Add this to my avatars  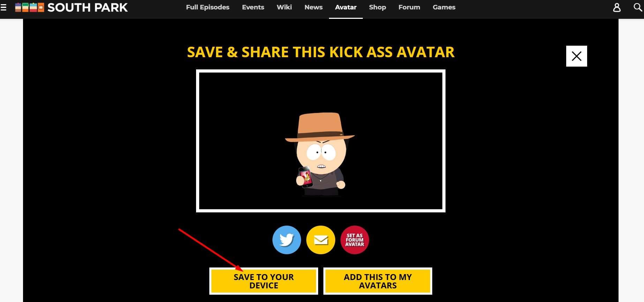(377, 281)
